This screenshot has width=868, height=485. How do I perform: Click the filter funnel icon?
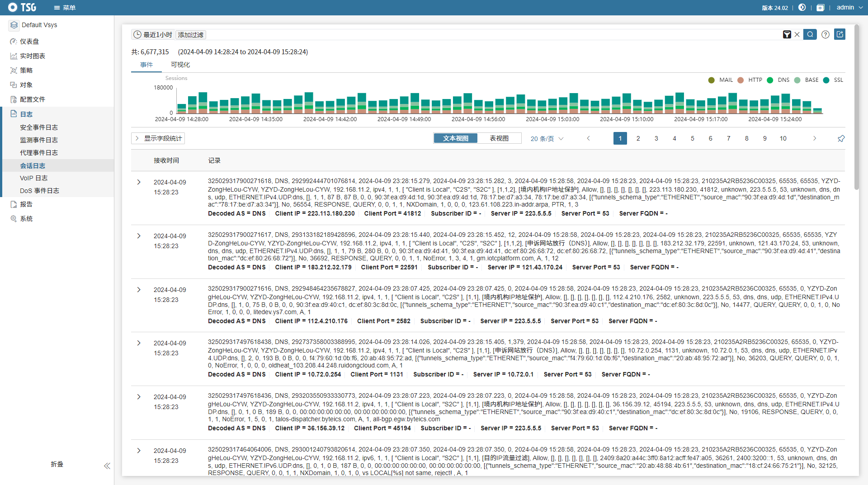coord(787,35)
